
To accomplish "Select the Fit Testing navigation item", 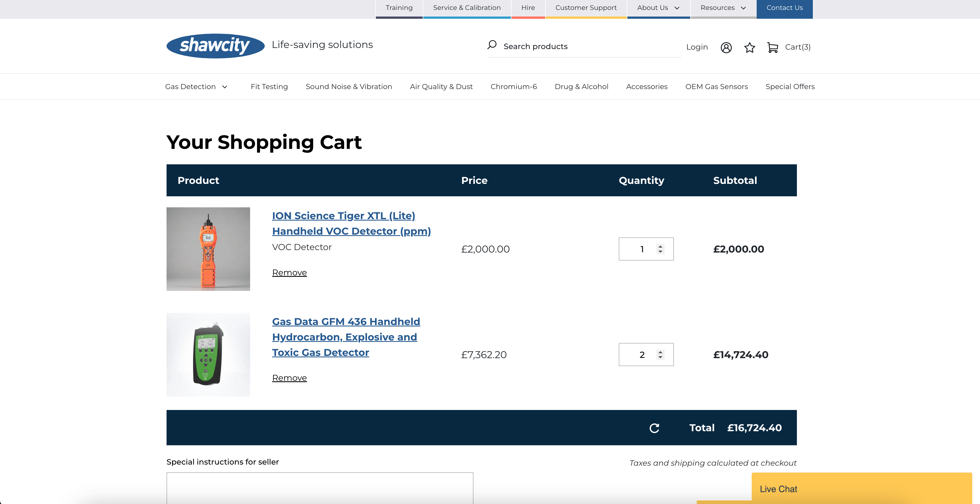I will click(269, 86).
